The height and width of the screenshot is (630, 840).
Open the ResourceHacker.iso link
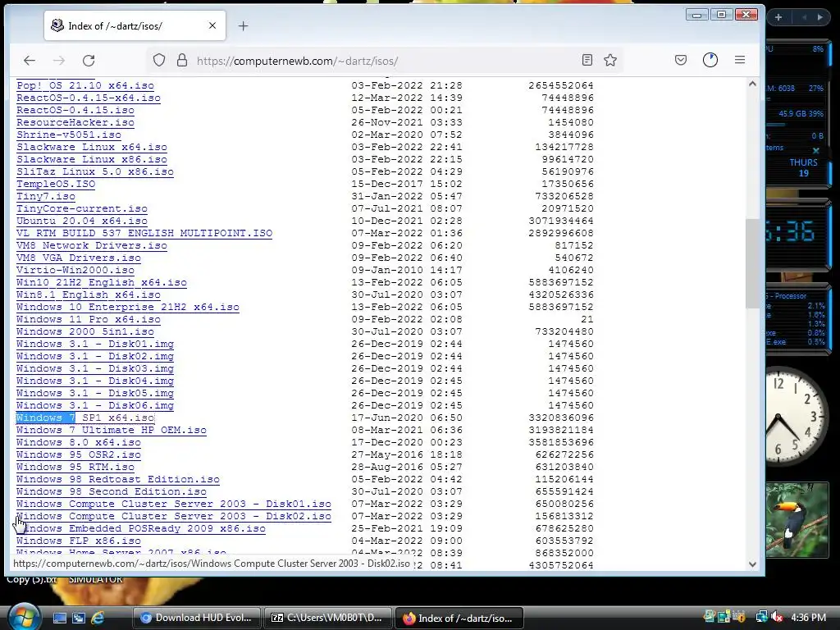tap(75, 123)
